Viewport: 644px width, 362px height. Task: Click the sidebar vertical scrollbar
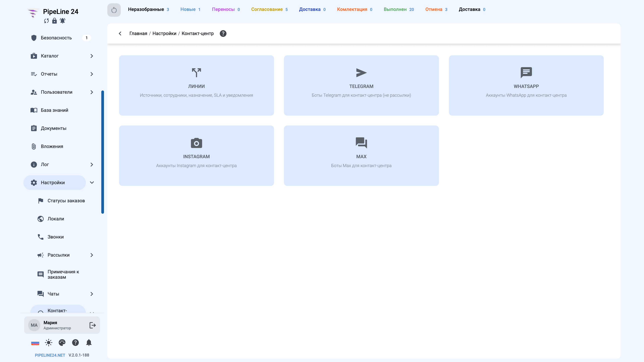[102, 152]
